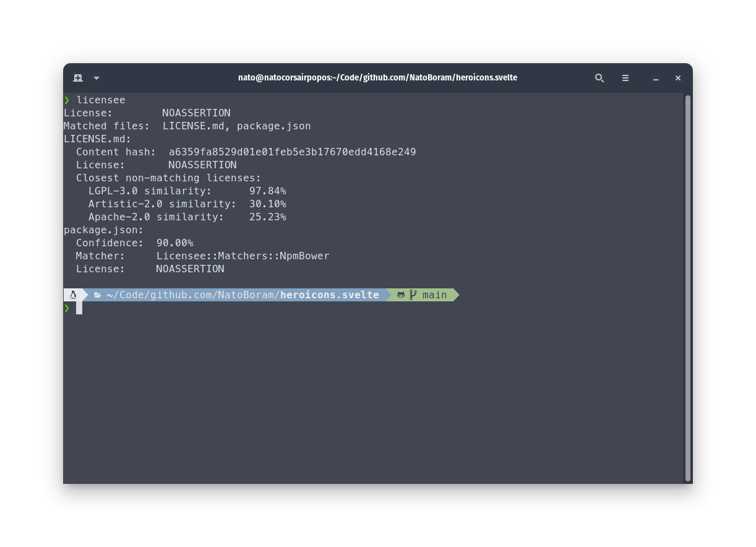The width and height of the screenshot is (756, 547).
Task: Click the 'licensee' command text
Action: tap(101, 100)
